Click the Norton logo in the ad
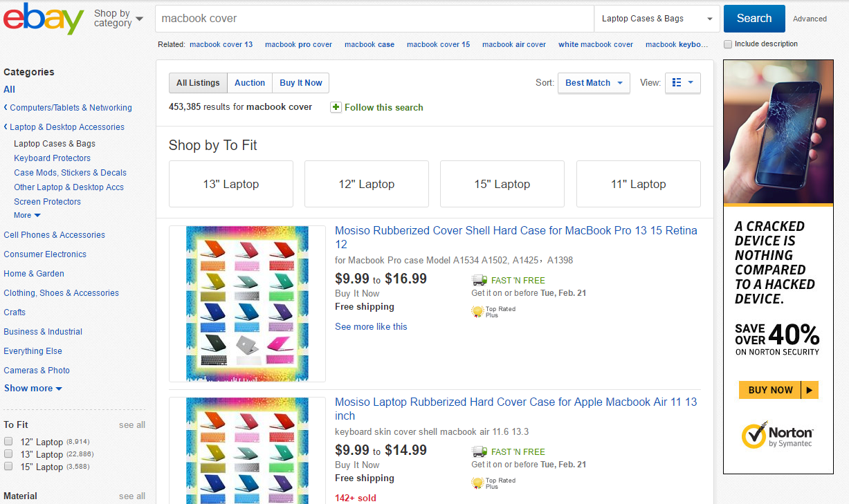Viewport: 849px width, 504px height. [777, 436]
